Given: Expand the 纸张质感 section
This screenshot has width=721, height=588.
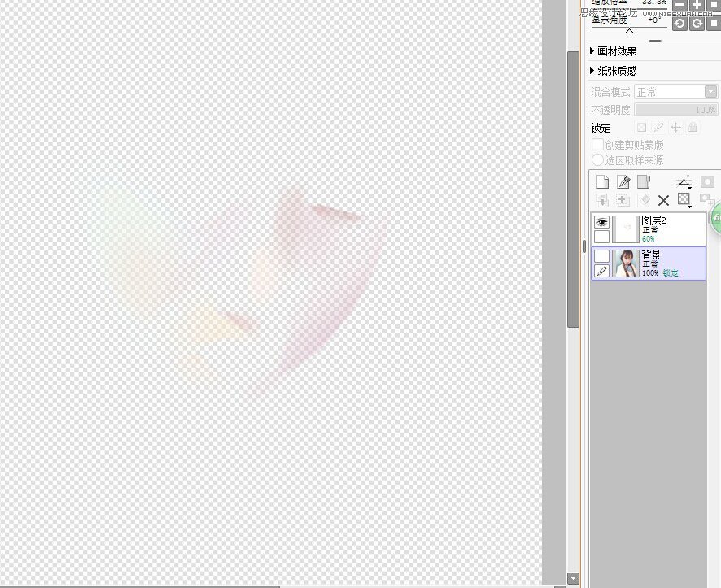Looking at the screenshot, I should (x=614, y=71).
